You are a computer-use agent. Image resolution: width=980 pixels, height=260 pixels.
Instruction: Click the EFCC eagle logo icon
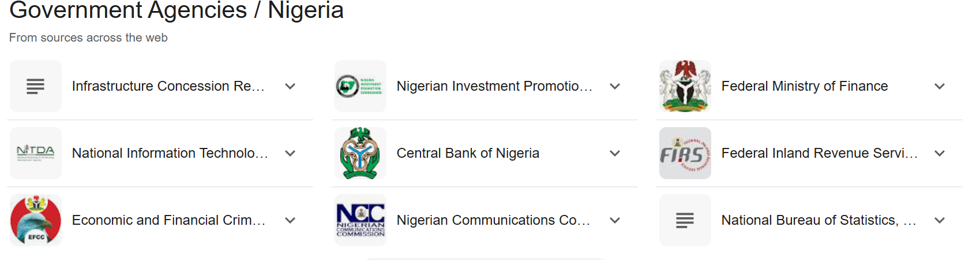tap(36, 220)
